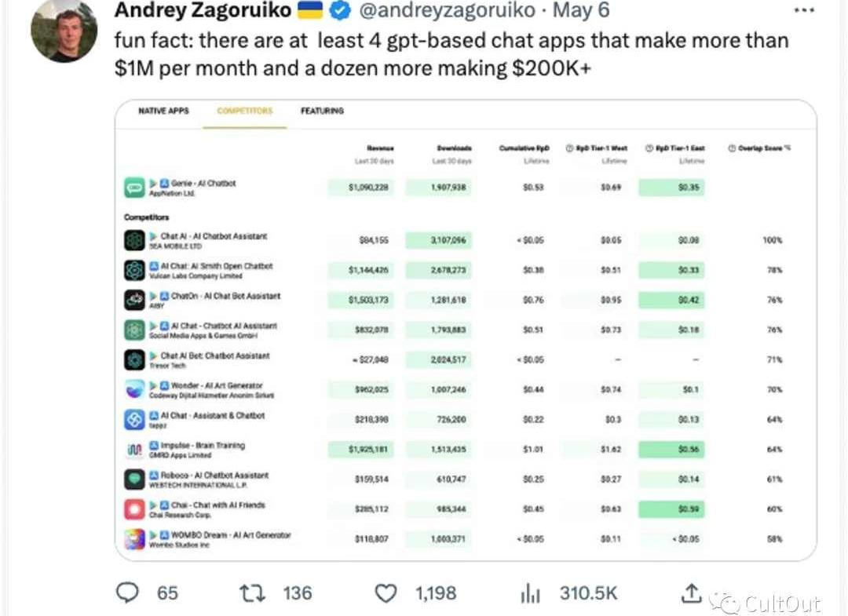This screenshot has width=848, height=616.
Task: Open the Featuring tab
Action: [x=322, y=111]
